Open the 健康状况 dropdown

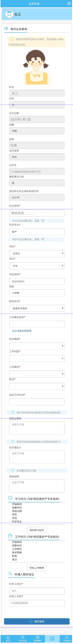pyautogui.click(x=37, y=308)
